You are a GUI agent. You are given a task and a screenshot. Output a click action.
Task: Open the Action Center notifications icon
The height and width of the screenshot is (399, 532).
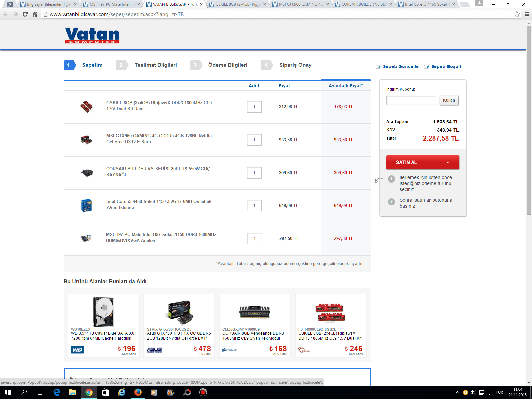pyautogui.click(x=489, y=392)
